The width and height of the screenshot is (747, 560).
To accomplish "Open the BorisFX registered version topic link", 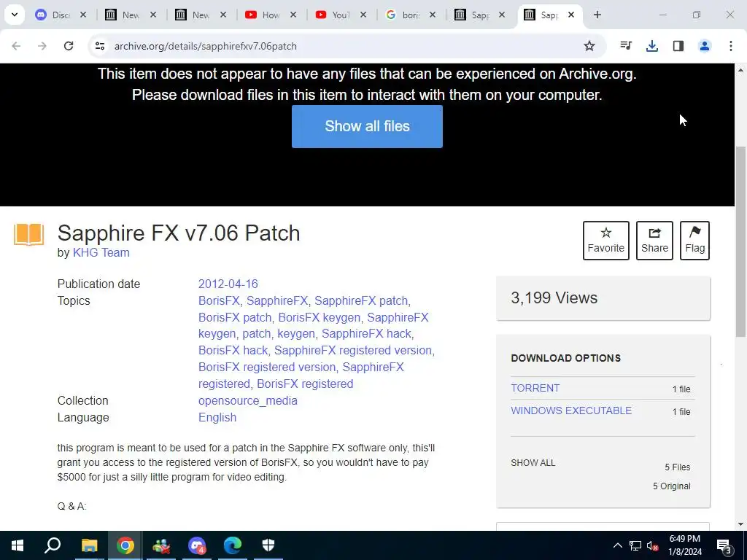I will click(267, 367).
